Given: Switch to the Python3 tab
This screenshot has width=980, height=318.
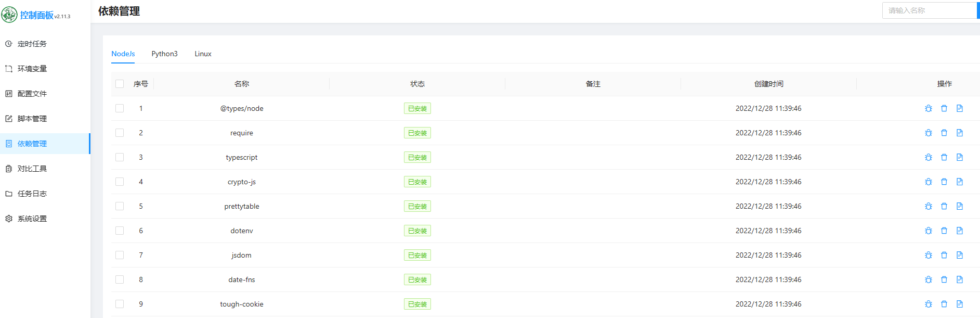Looking at the screenshot, I should pos(164,54).
